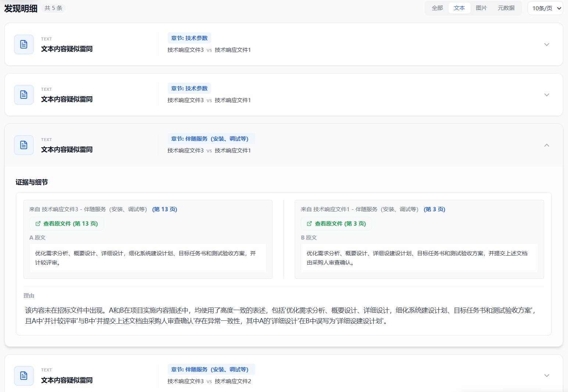
Task: Switch to the 全部 filter tab
Action: pyautogui.click(x=437, y=8)
